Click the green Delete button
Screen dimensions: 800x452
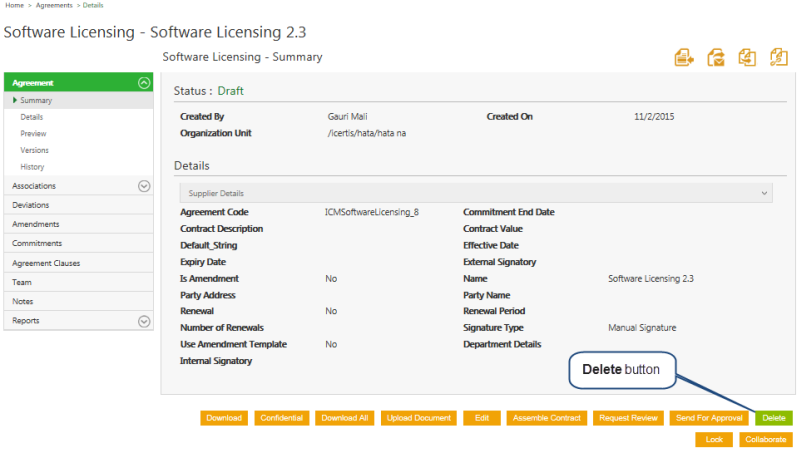click(774, 418)
